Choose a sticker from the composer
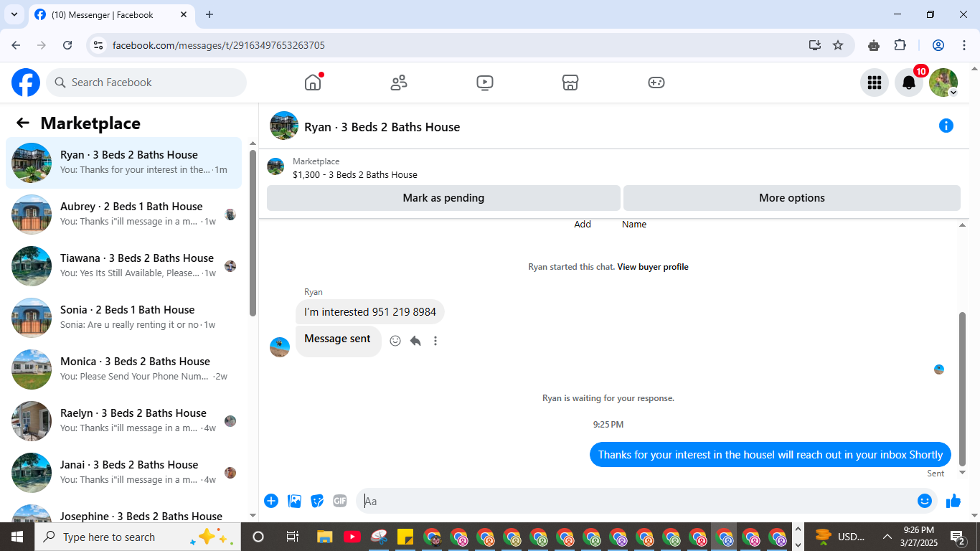The height and width of the screenshot is (551, 980). [317, 501]
